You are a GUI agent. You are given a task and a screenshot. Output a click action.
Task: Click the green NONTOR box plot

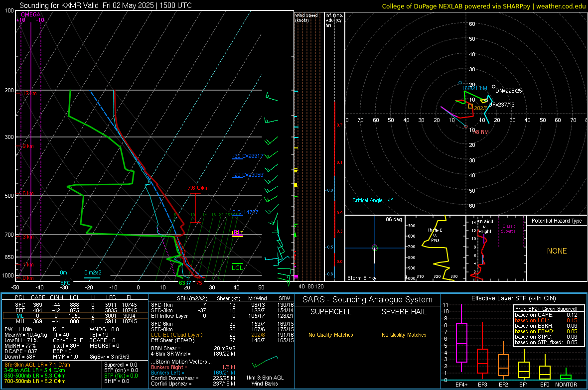point(566,375)
